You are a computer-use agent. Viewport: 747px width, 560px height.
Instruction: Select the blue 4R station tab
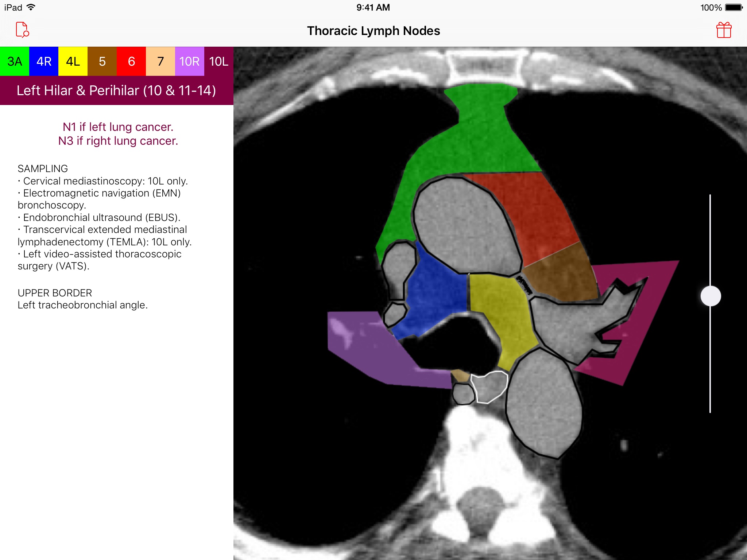[x=44, y=61]
